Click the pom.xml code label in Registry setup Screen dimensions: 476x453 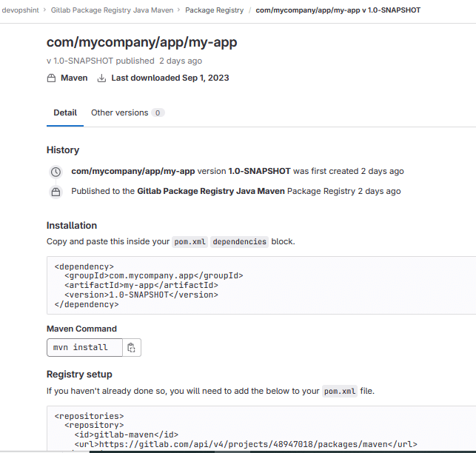[x=340, y=392]
